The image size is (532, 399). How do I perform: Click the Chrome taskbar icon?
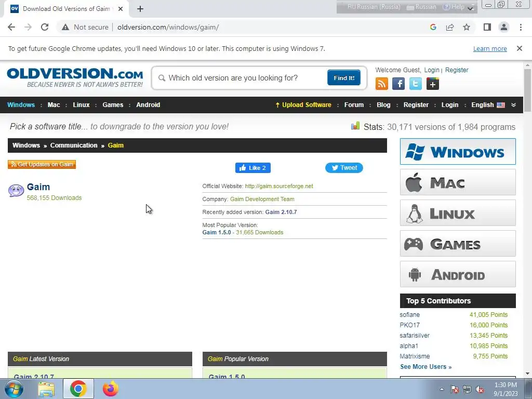click(x=78, y=389)
